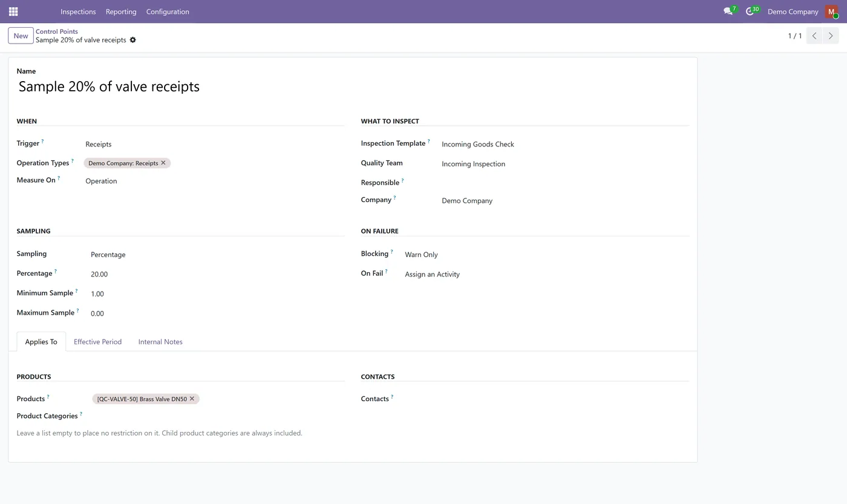Show help tooltip for Minimum Sample

click(76, 290)
